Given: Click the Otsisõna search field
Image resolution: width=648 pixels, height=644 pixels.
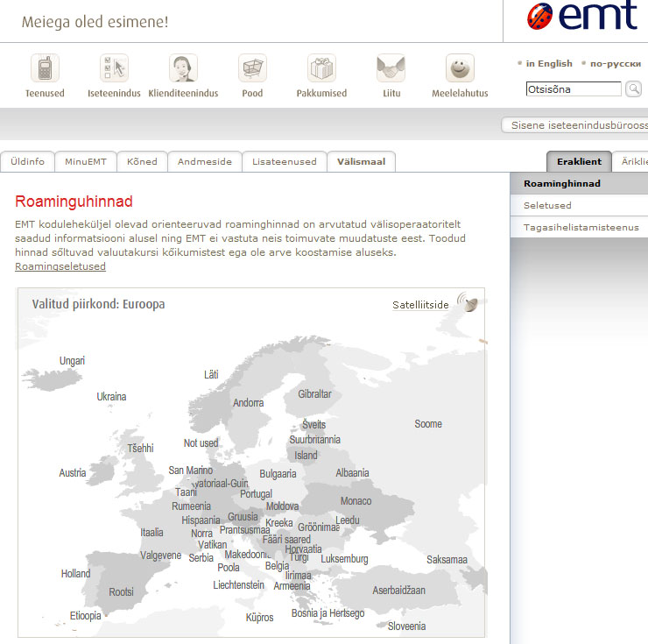Looking at the screenshot, I should (574, 88).
